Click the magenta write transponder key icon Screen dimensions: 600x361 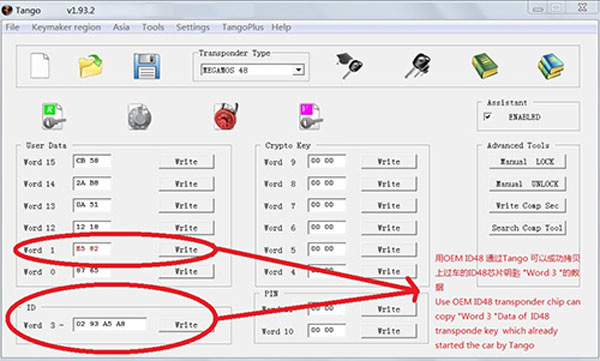311,116
